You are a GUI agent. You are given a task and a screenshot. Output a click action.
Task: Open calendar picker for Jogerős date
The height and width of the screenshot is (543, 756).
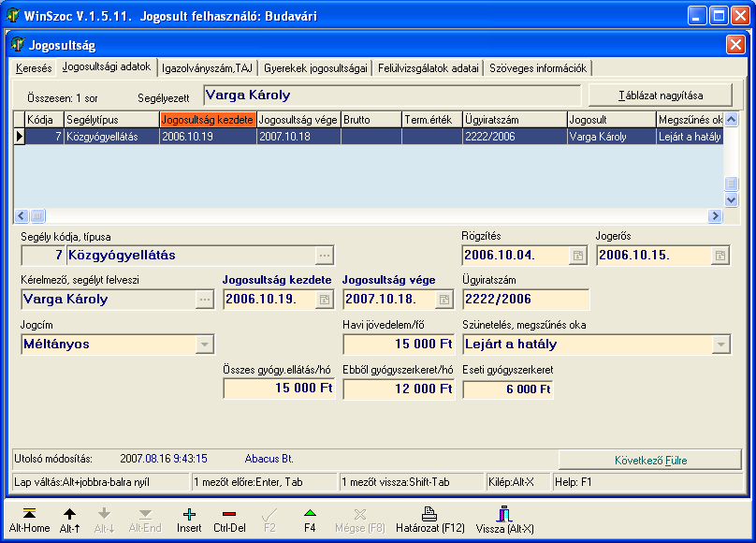click(x=720, y=256)
